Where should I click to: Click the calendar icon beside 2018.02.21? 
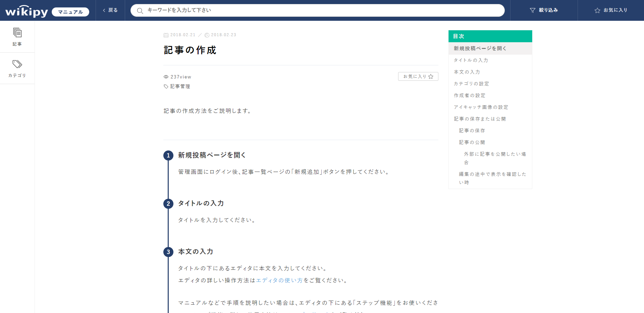click(x=166, y=35)
